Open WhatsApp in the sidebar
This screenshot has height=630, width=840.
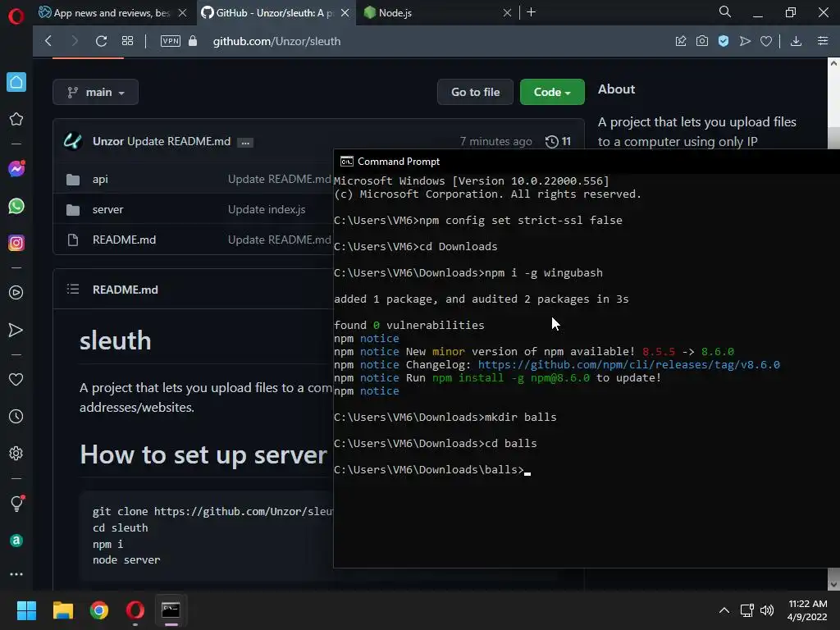click(x=16, y=206)
